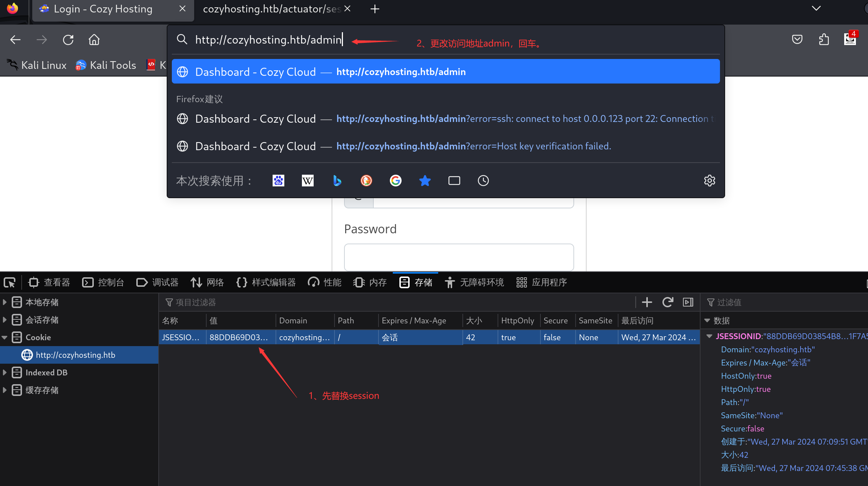This screenshot has width=868, height=486.
Task: Click the 88DDB69D03… cookie value cell
Action: pos(241,337)
